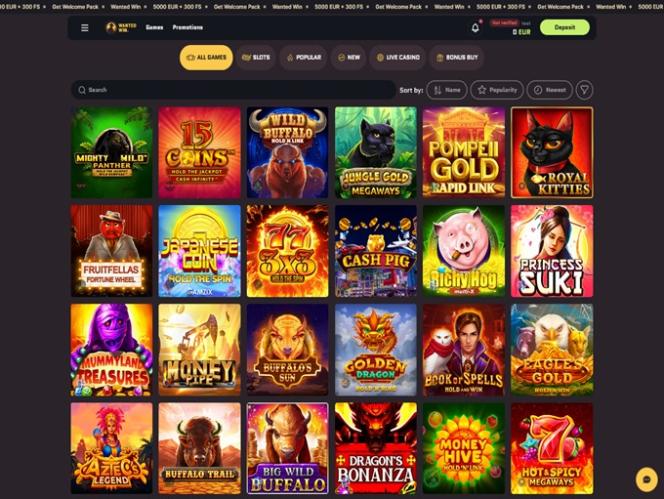Image resolution: width=664 pixels, height=499 pixels.
Task: Sort games by Newest
Action: pos(549,90)
